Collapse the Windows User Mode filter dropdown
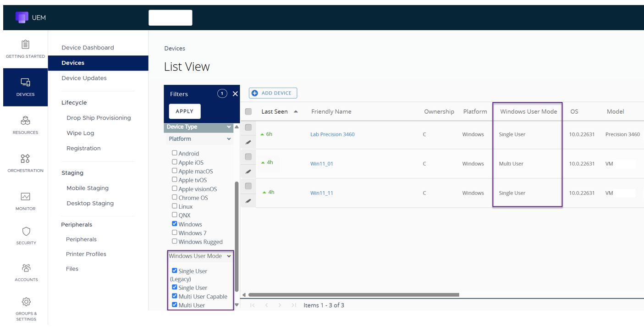The image size is (644, 332). [229, 256]
